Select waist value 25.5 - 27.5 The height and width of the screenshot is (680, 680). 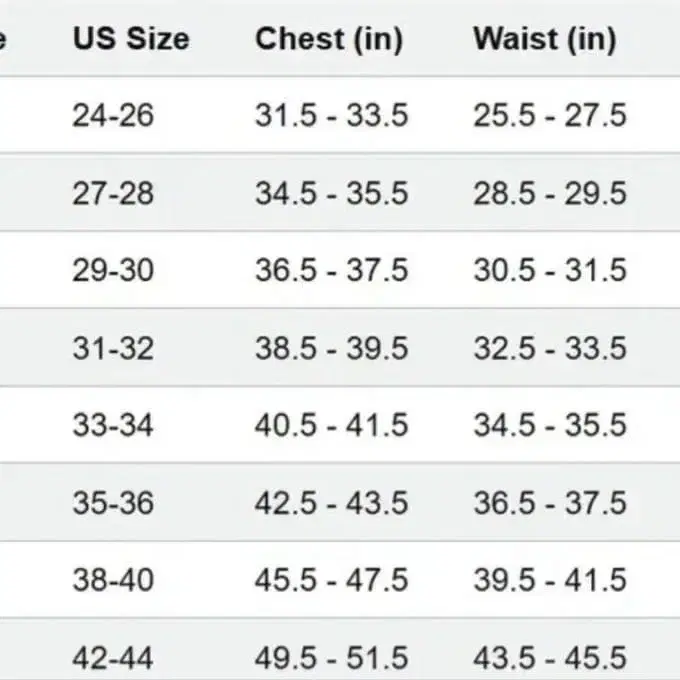[550, 115]
